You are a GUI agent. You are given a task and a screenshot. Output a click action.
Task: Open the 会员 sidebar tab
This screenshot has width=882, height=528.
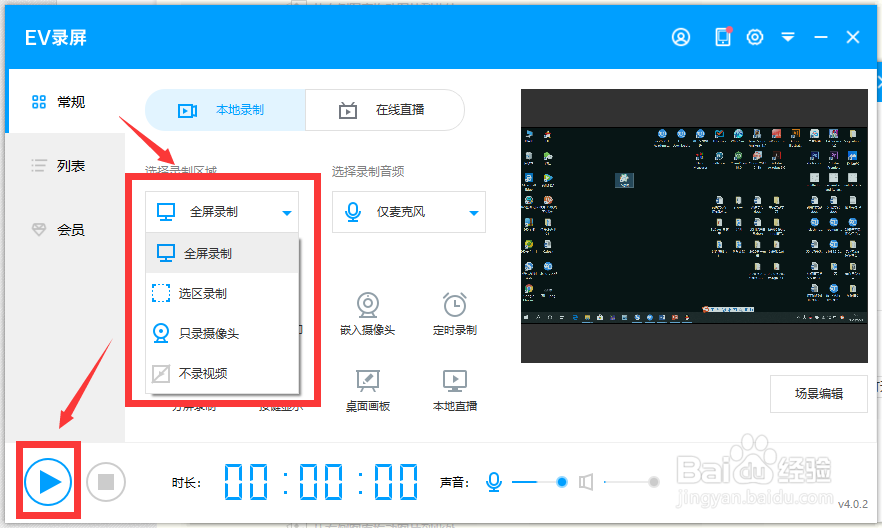pyautogui.click(x=65, y=229)
